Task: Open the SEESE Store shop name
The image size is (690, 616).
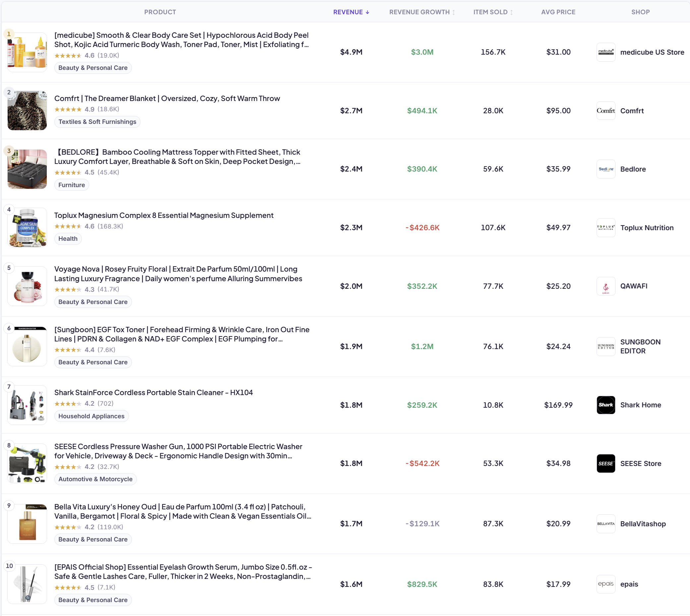Action: tap(641, 463)
